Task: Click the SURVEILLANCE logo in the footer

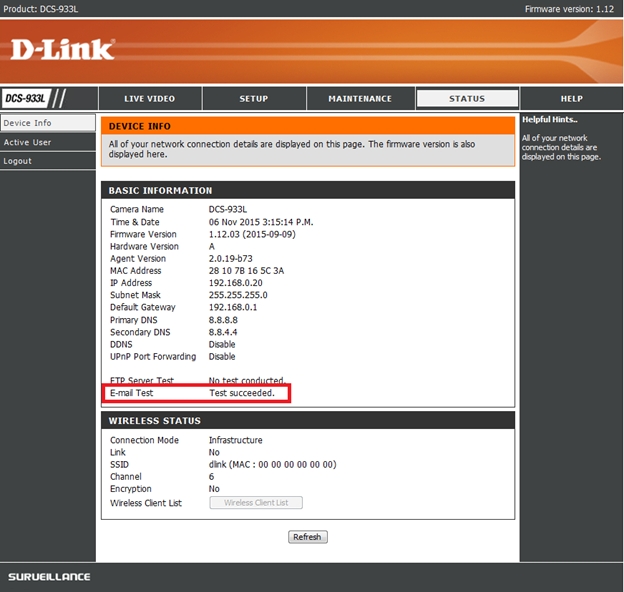Action: pyautogui.click(x=50, y=577)
